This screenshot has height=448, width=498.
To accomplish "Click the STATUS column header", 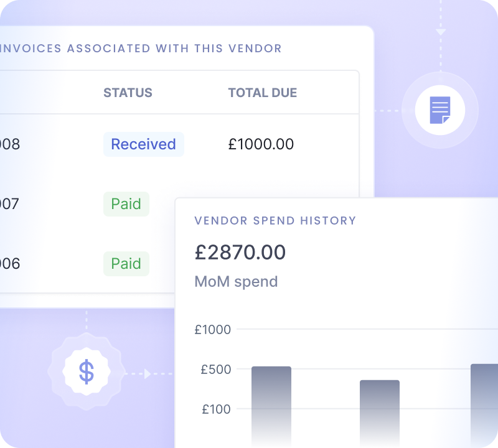I will pyautogui.click(x=128, y=93).
